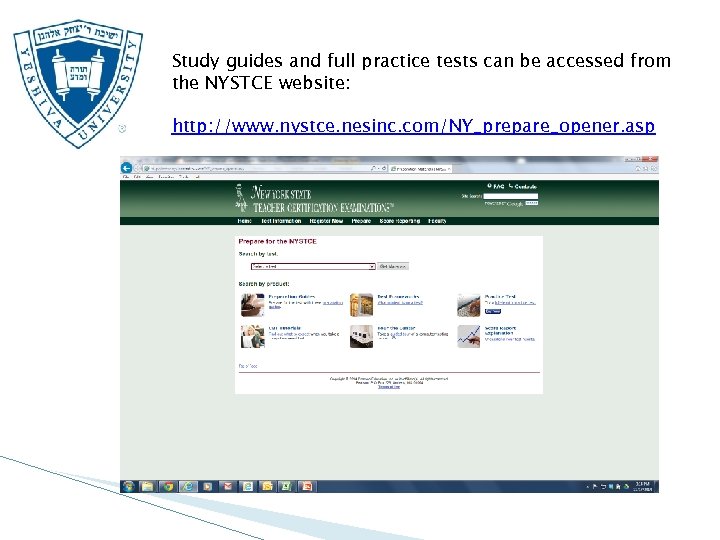Open Google Chrome from the taskbar

(x=168, y=486)
